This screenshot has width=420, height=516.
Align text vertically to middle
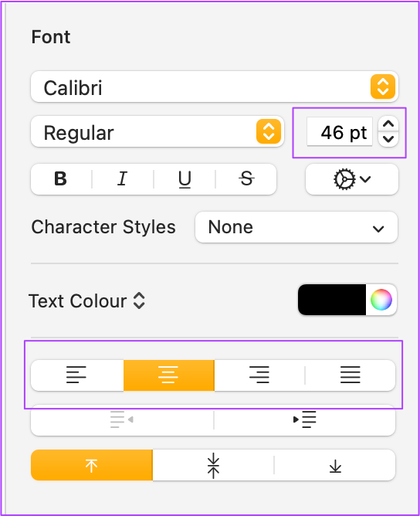coord(213,465)
